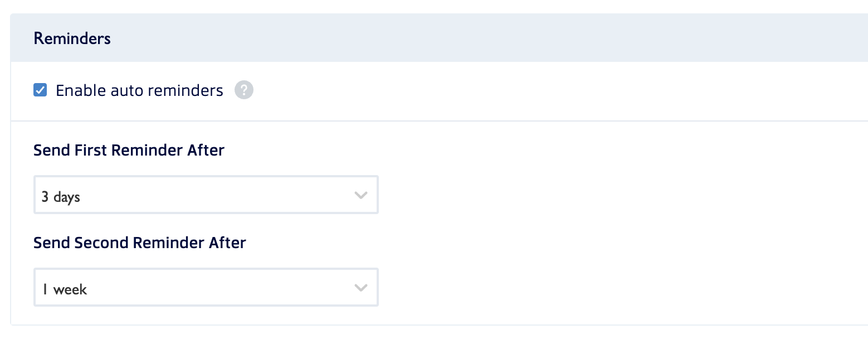Click the '1 week' selected value

pos(65,289)
